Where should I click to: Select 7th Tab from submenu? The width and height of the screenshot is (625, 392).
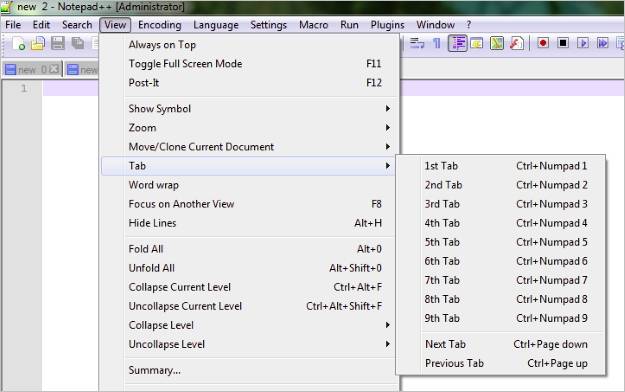[501, 280]
